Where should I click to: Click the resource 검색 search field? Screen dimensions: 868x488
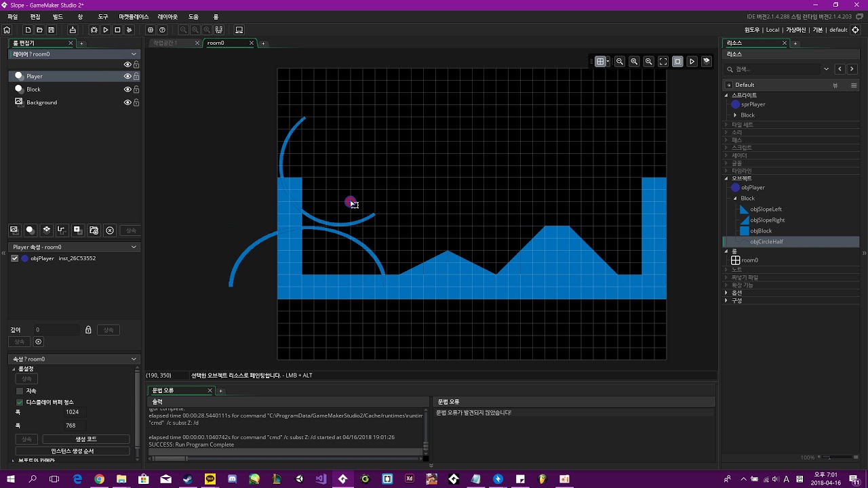[773, 69]
